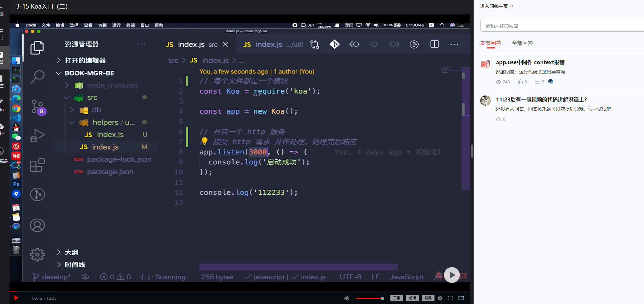Screen dimensions: 644x304
Task: Click the lightbulb code action icon
Action: coord(204,141)
